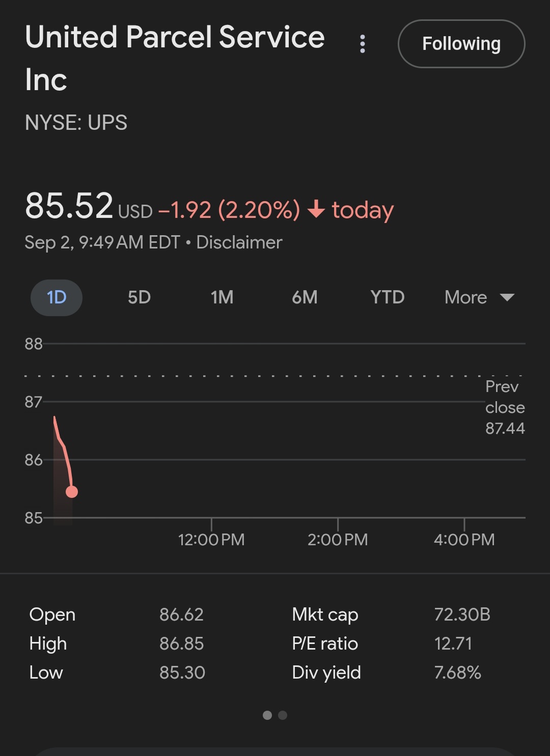Select the 1D chart range
The height and width of the screenshot is (756, 550).
[x=57, y=297]
